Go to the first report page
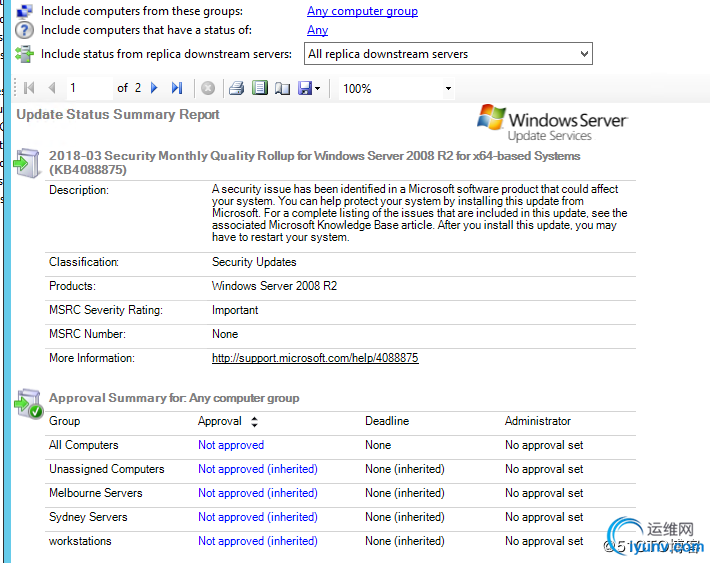Screen dimensions: 710x563 pyautogui.click(x=28, y=88)
